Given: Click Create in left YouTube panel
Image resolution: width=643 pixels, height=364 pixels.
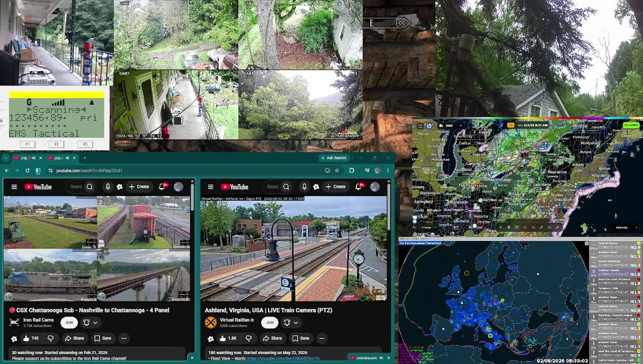Looking at the screenshot, I should pyautogui.click(x=139, y=187).
